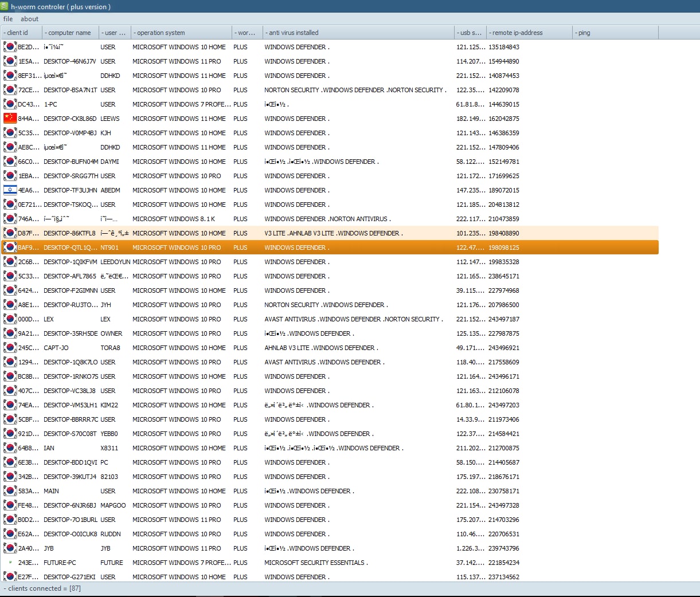Click the flag icon on row 6424

click(x=10, y=290)
